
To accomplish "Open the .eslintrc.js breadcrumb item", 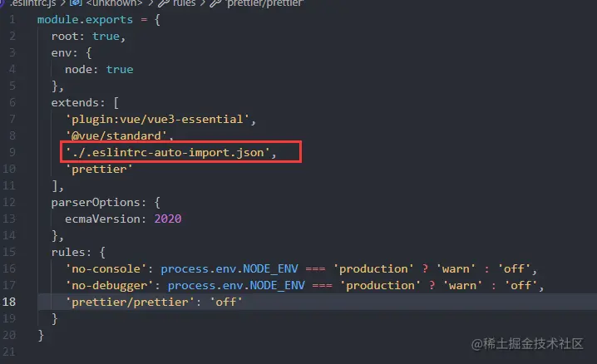I will point(32,3).
